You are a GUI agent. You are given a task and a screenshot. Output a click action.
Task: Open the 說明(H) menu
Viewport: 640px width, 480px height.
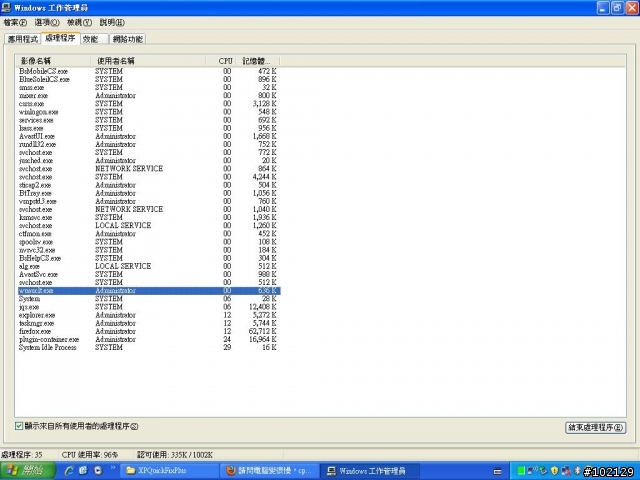point(112,22)
